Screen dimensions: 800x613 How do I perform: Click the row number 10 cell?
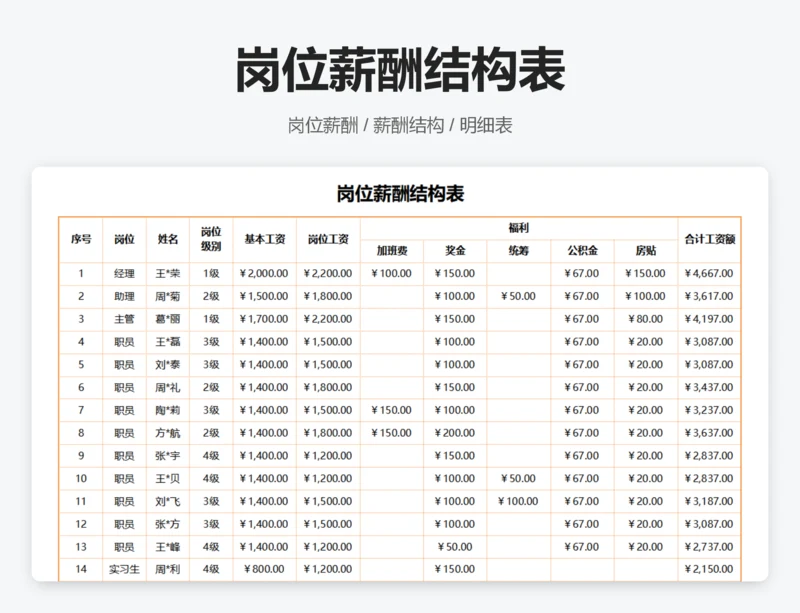point(81,479)
